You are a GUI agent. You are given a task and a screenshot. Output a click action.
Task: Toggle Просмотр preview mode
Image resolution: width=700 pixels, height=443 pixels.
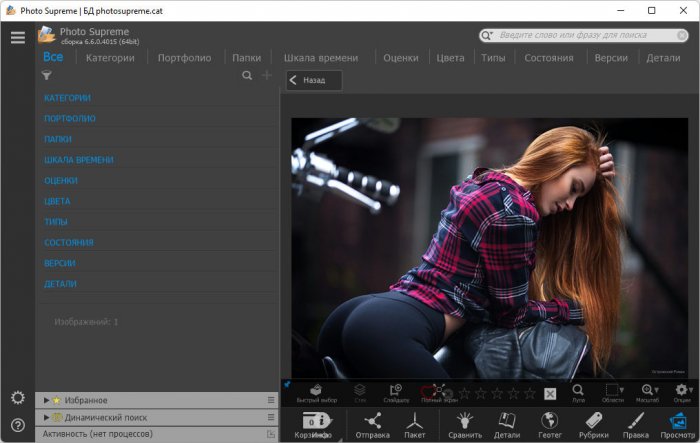[678, 422]
